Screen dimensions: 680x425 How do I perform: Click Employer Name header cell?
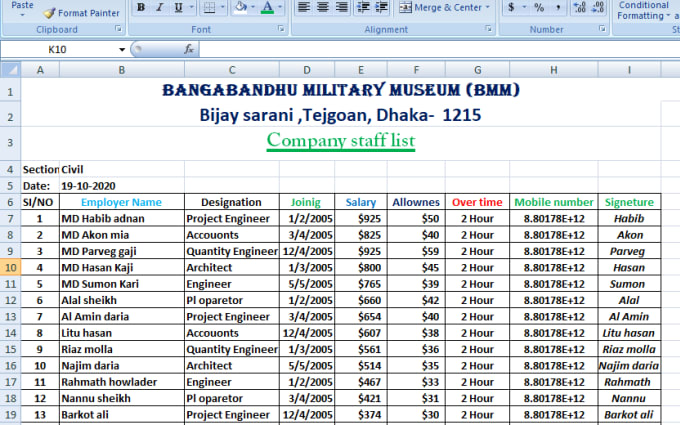coord(121,202)
